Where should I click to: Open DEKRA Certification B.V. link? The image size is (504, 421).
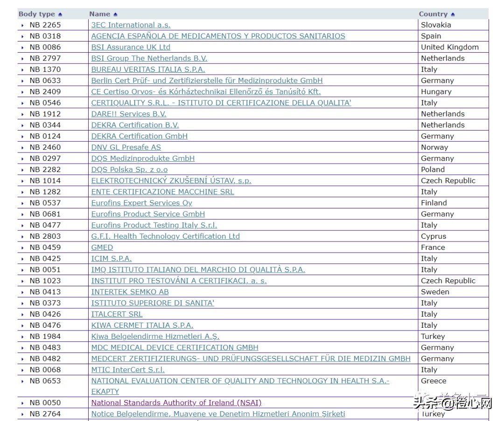click(135, 125)
